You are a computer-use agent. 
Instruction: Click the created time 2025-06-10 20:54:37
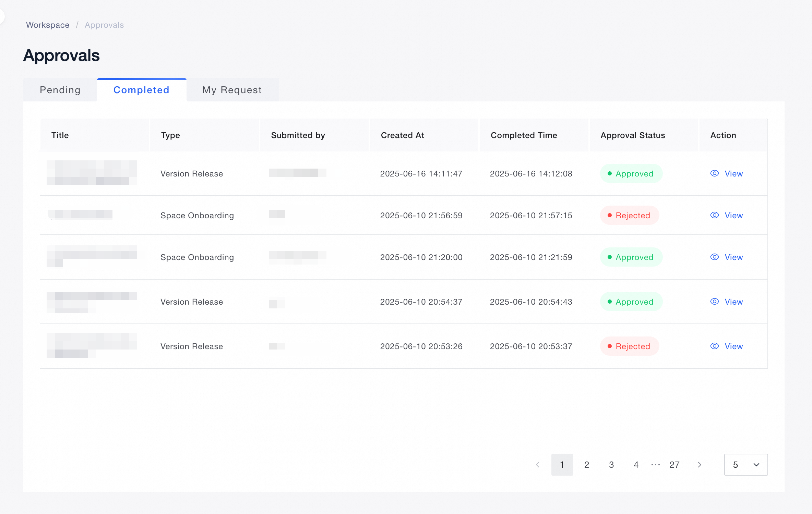tap(421, 302)
